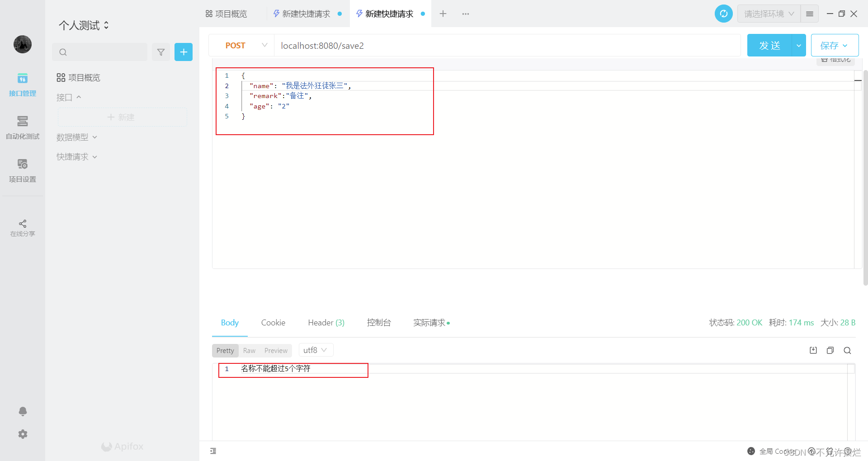Open notifications via the bell icon

22,411
